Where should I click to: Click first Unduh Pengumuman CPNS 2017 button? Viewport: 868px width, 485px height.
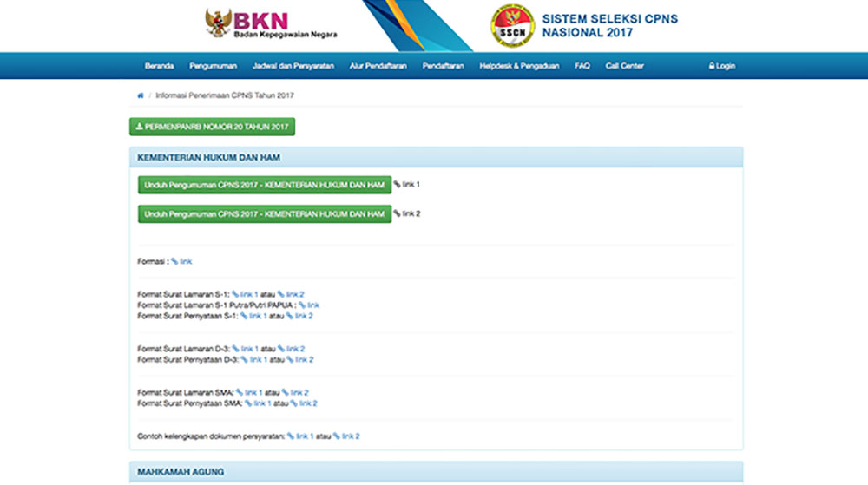coord(264,185)
